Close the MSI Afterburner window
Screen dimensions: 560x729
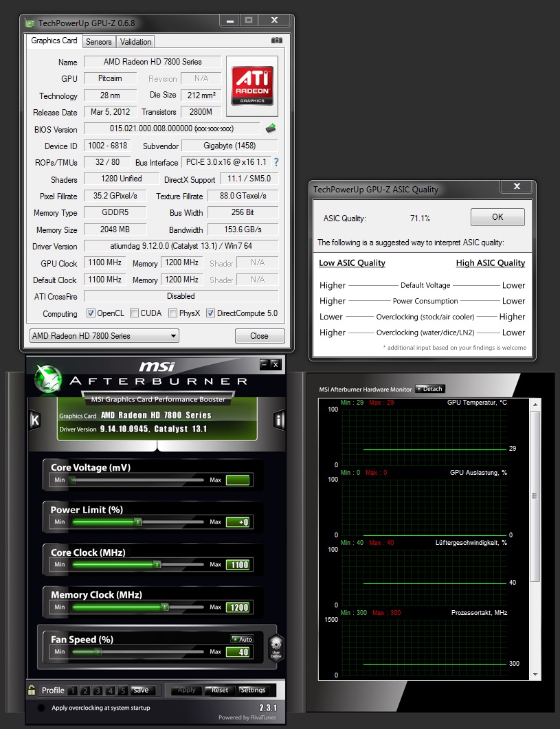(276, 364)
